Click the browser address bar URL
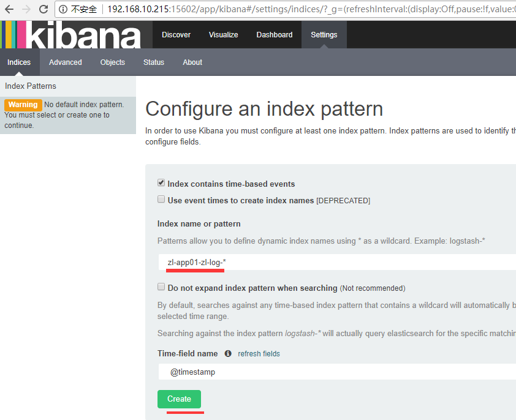516x420 pixels. point(311,9)
